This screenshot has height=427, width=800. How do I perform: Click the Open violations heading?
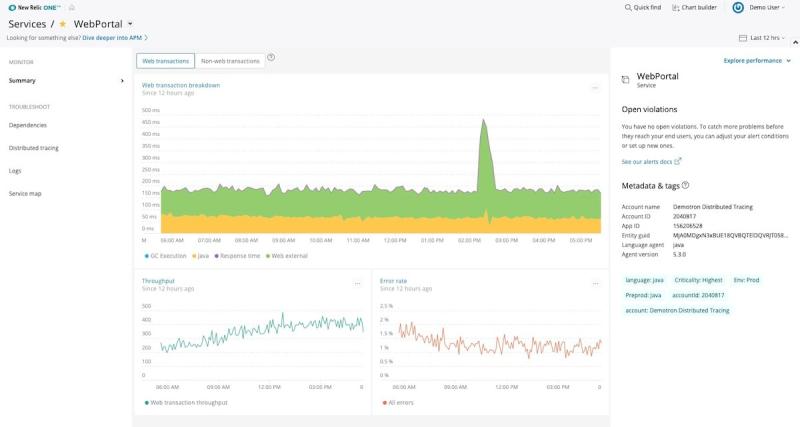(649, 109)
